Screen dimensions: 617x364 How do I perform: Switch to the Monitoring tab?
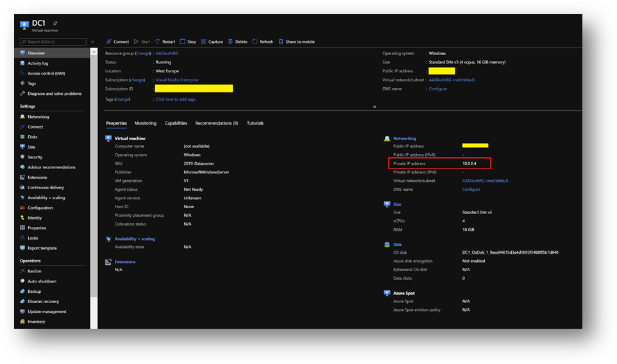pos(145,123)
